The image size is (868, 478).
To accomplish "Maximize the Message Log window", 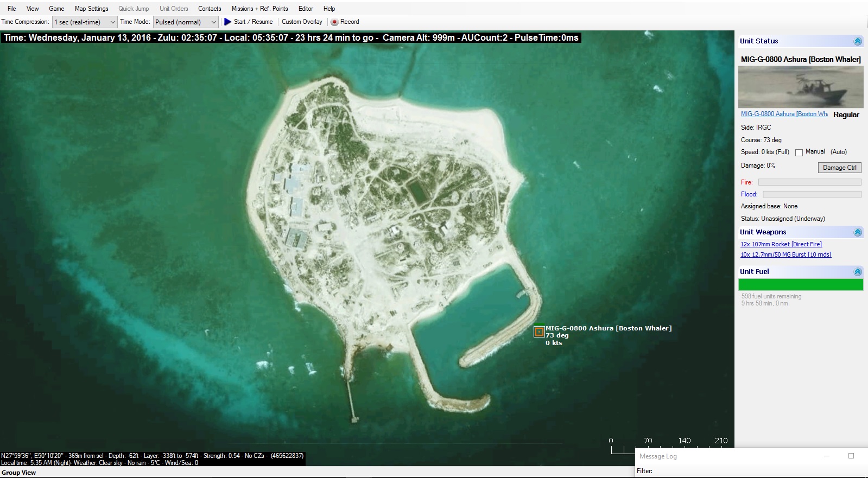I will tap(851, 456).
